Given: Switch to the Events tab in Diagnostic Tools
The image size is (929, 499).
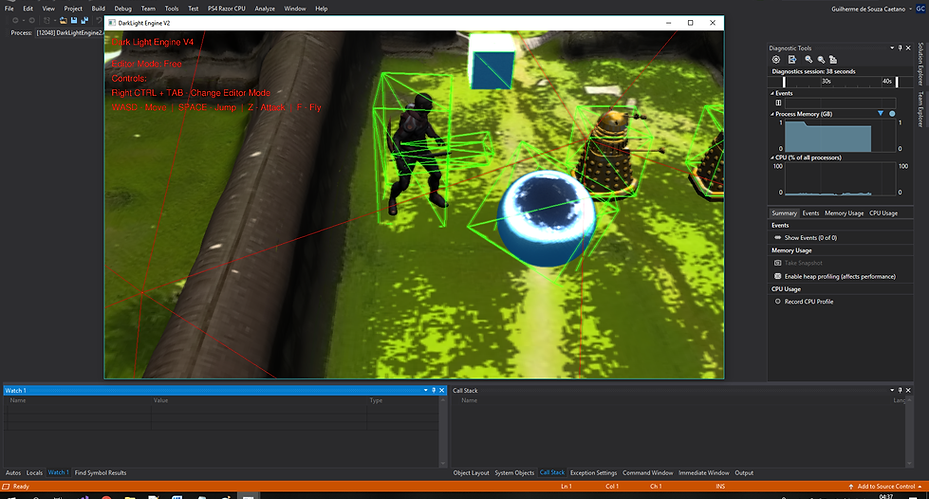Looking at the screenshot, I should [x=811, y=213].
